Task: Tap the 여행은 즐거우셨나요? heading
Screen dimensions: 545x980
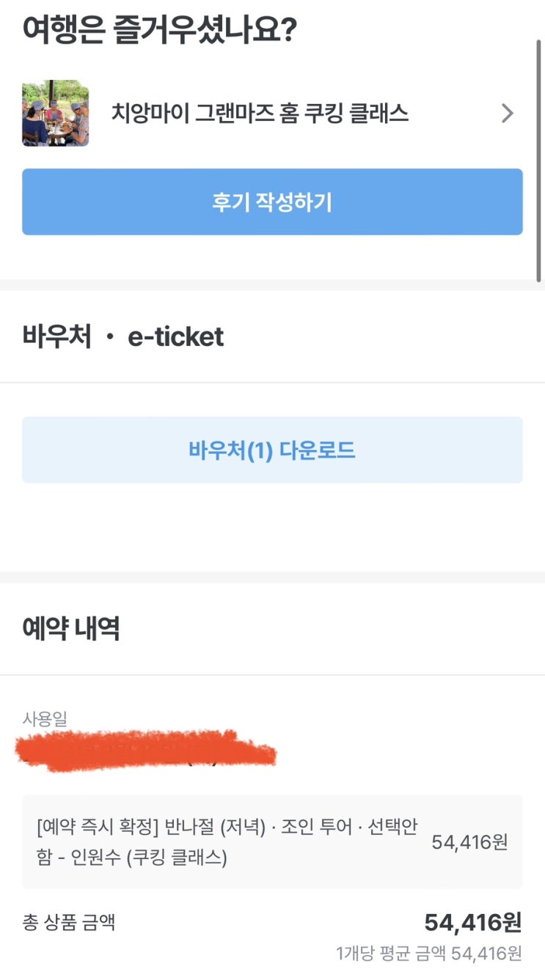Action: pos(159,31)
